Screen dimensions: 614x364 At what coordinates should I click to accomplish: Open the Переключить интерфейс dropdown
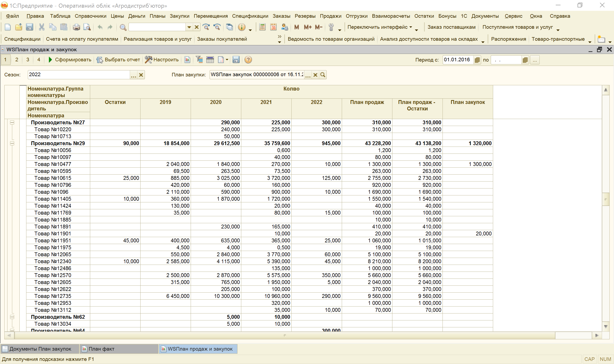(379, 27)
